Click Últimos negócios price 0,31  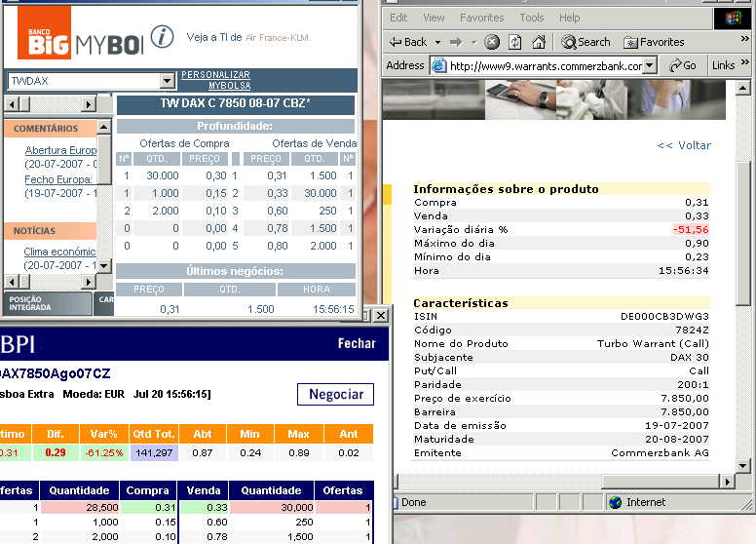pyautogui.click(x=170, y=309)
